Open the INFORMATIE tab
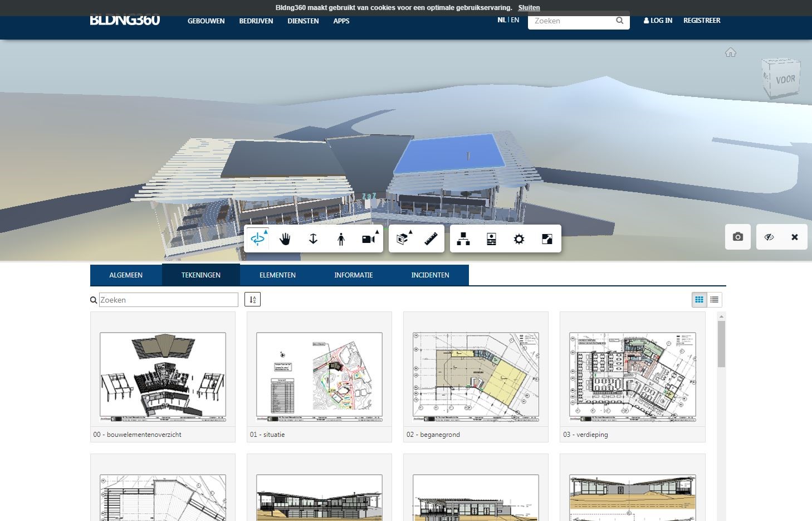The width and height of the screenshot is (812, 521). (x=354, y=275)
